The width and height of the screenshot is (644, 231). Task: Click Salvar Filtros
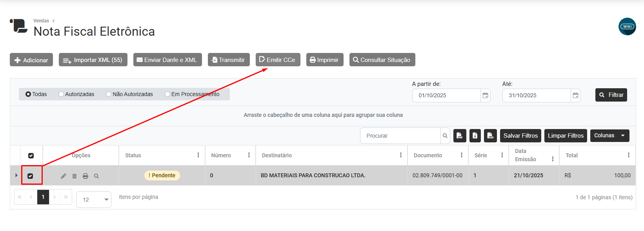(x=520, y=136)
